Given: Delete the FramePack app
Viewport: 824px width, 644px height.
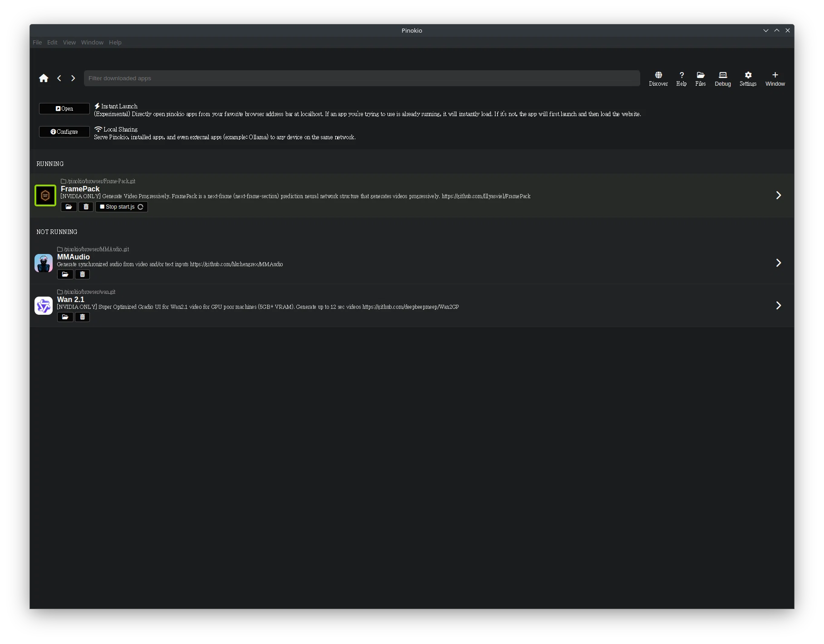Looking at the screenshot, I should point(86,207).
